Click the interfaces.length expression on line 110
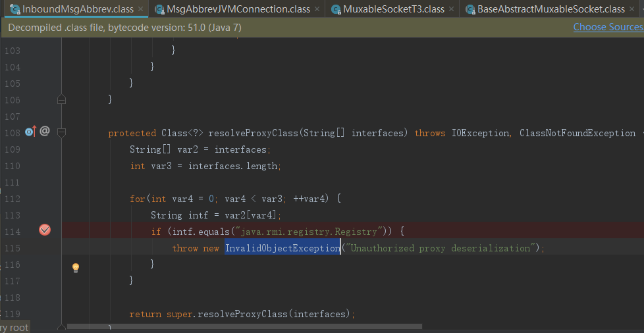The width and height of the screenshot is (644, 333). [233, 166]
